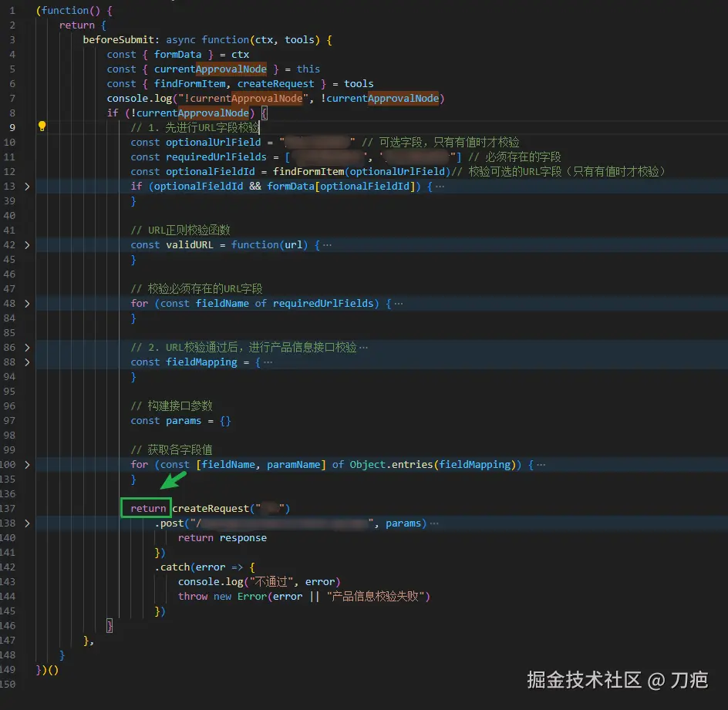This screenshot has width=728, height=710.
Task: Click the green-boxed return keyword
Action: 148,509
